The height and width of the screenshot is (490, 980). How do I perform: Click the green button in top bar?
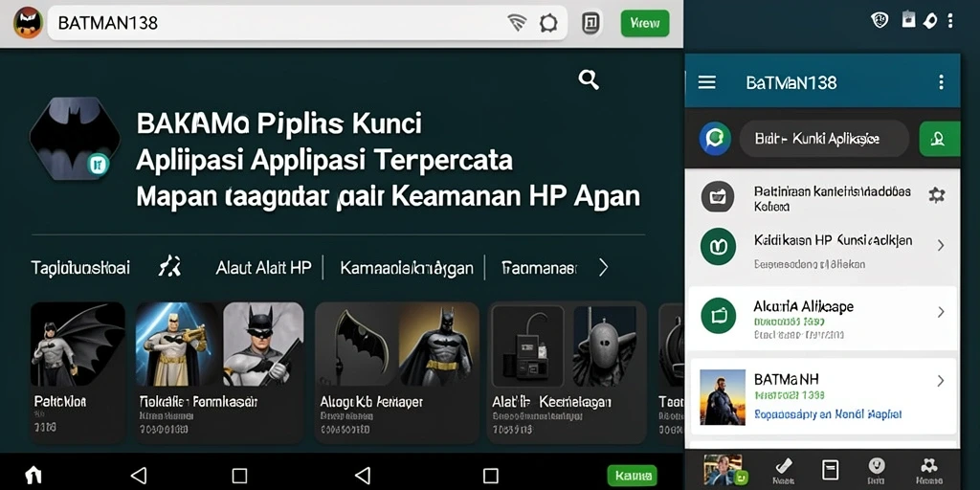644,24
